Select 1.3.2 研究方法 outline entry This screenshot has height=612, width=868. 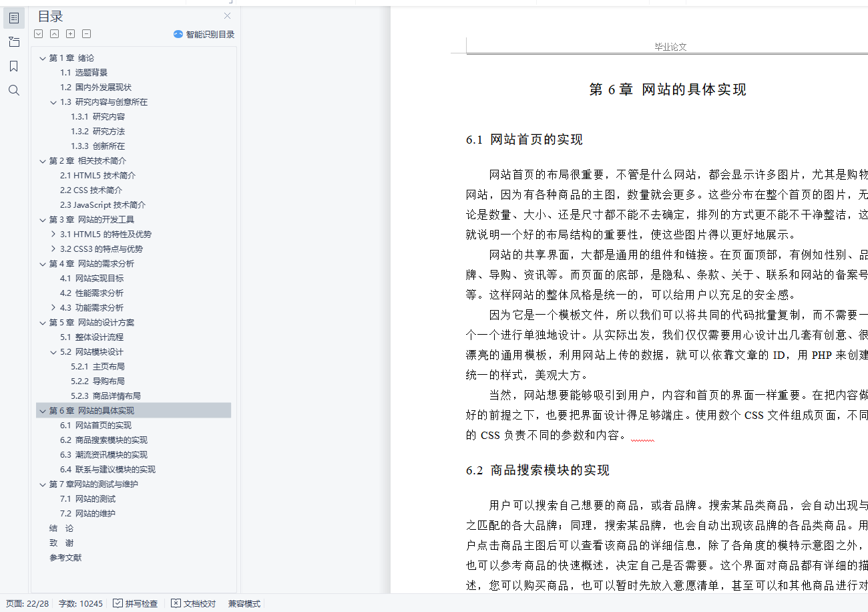[97, 132]
